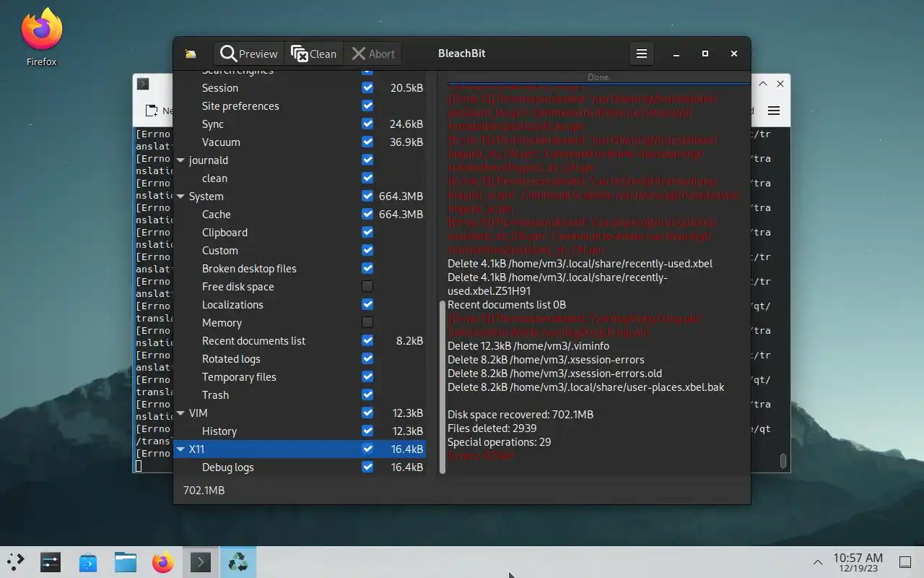Click the cleaner list vertical scrollbar
This screenshot has width=924, height=578.
(443, 387)
